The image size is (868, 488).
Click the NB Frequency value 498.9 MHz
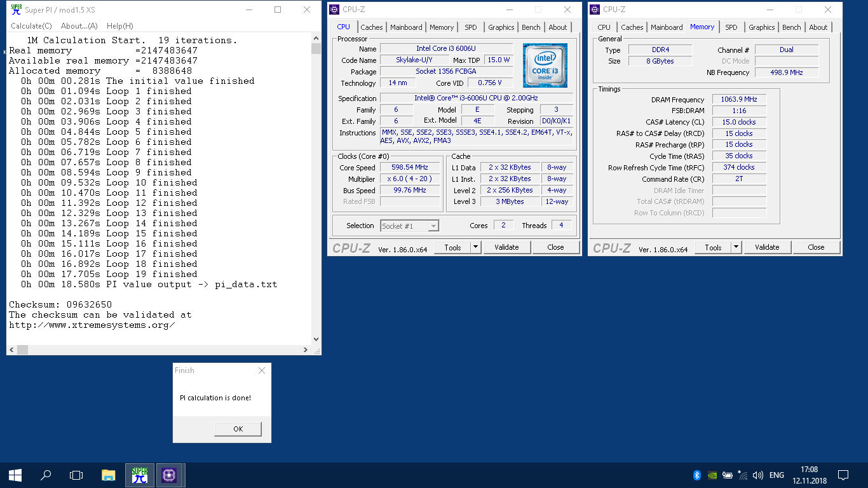click(786, 72)
